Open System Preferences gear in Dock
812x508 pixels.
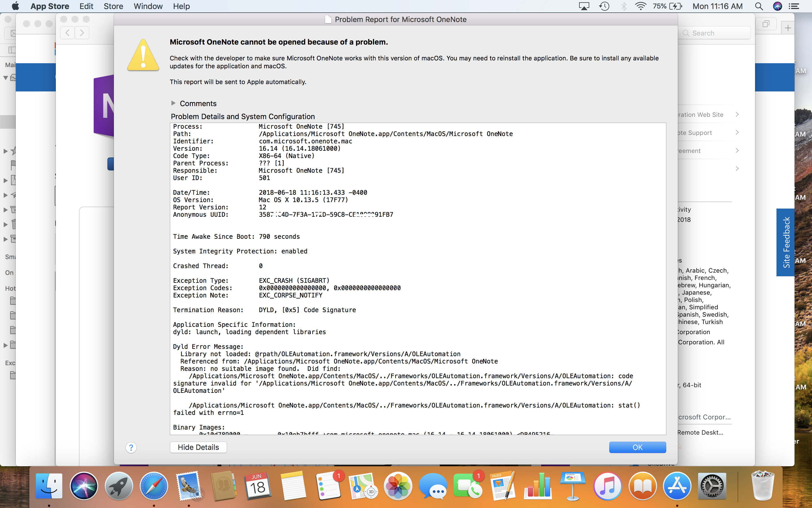coord(712,486)
